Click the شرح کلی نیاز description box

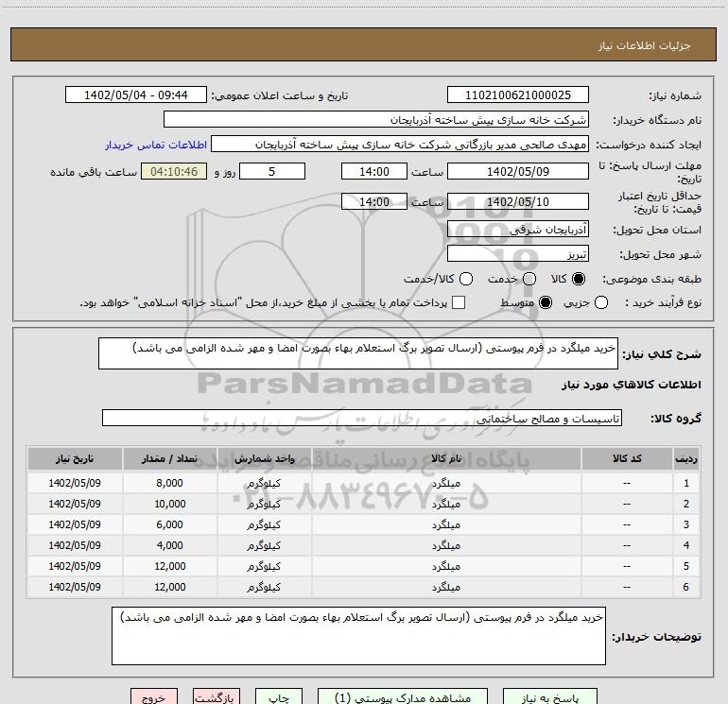click(358, 353)
